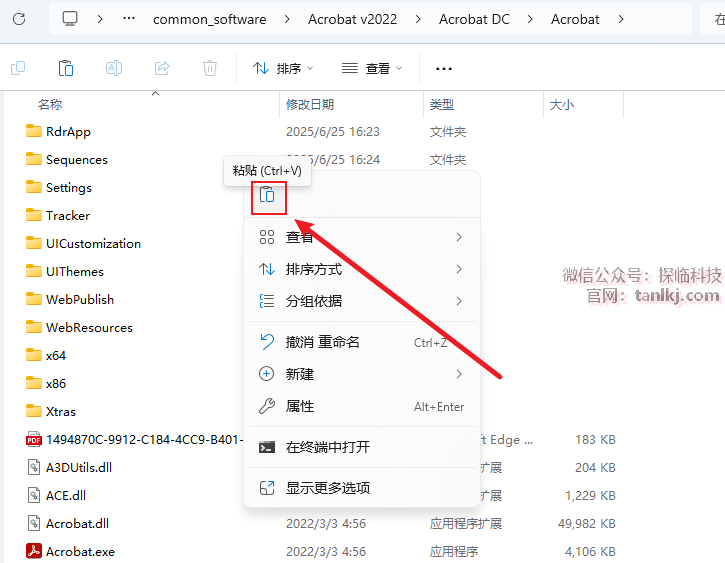The height and width of the screenshot is (563, 725).
Task: Expand chevron after This PC icon
Action: pos(100,19)
